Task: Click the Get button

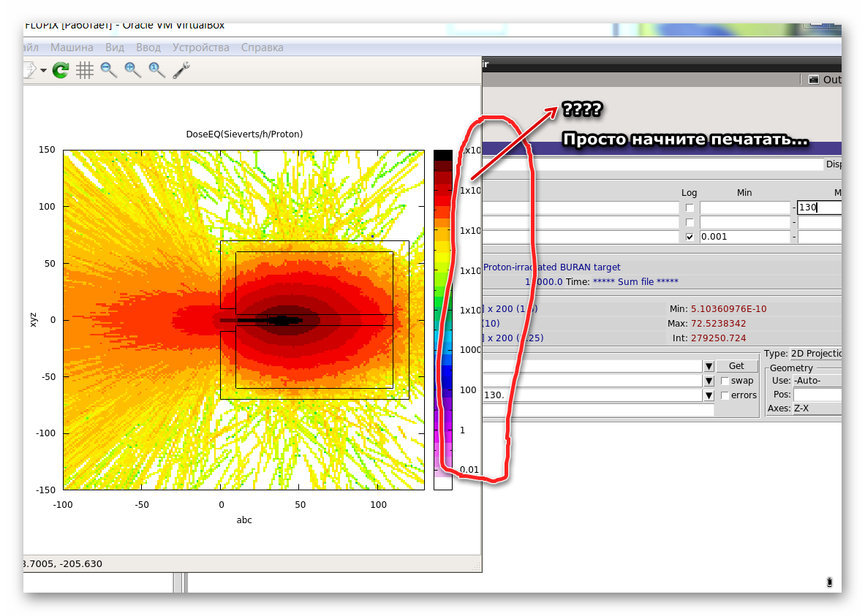Action: pos(736,366)
